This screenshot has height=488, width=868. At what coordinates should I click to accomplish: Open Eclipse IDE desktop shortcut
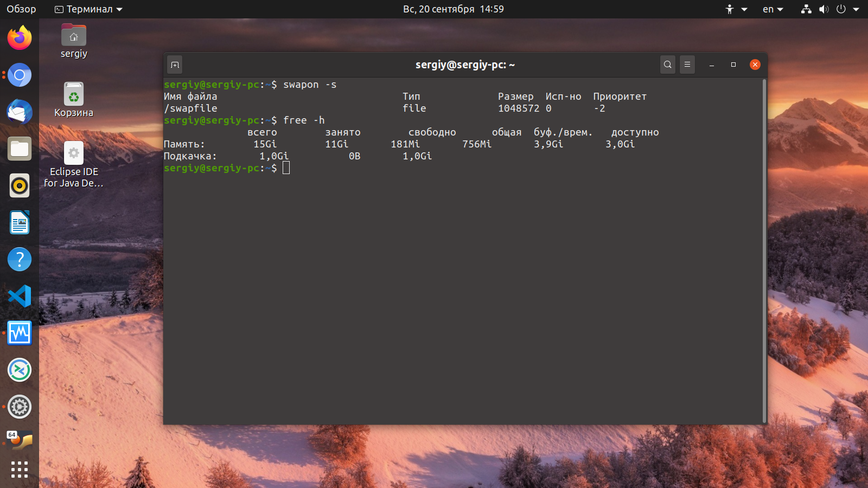74,164
